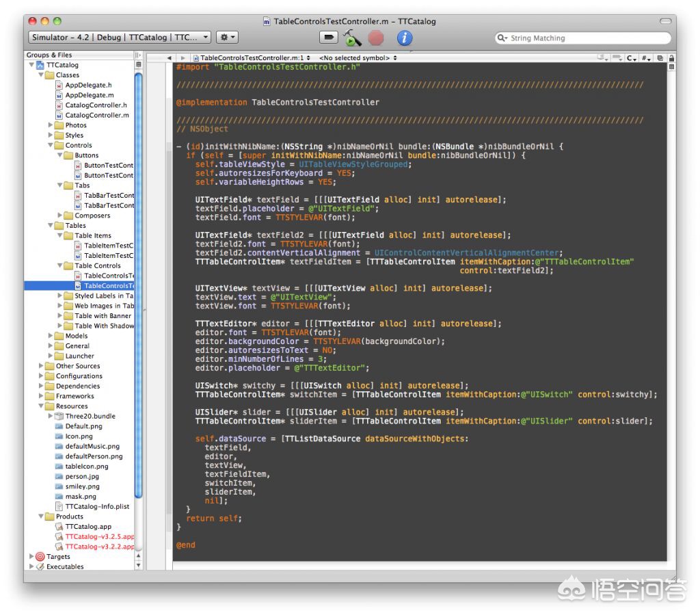This screenshot has width=700, height=615.
Task: Select Default.png image file icon
Action: pyautogui.click(x=59, y=426)
